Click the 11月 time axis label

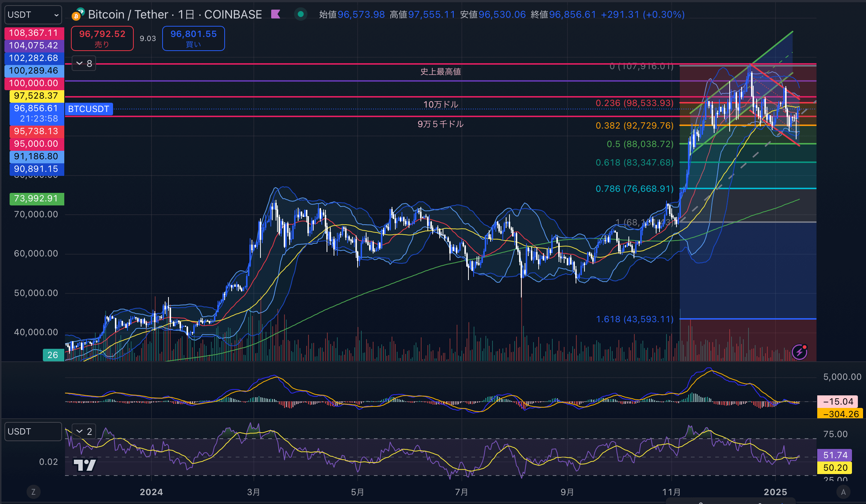pyautogui.click(x=671, y=492)
